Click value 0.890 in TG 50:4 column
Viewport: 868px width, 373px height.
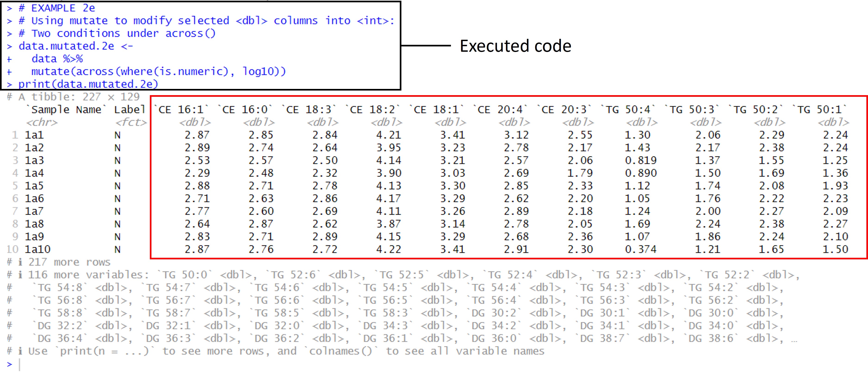pyautogui.click(x=640, y=173)
